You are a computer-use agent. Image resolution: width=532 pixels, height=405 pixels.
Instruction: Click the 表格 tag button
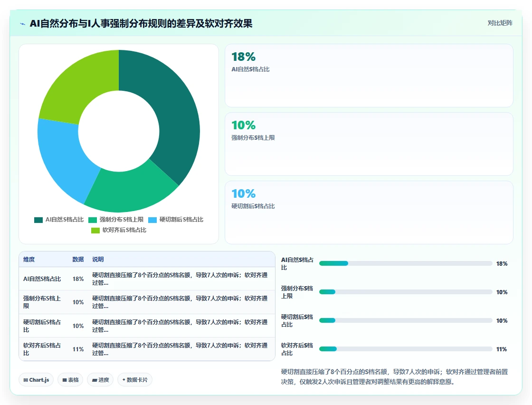[x=70, y=379]
